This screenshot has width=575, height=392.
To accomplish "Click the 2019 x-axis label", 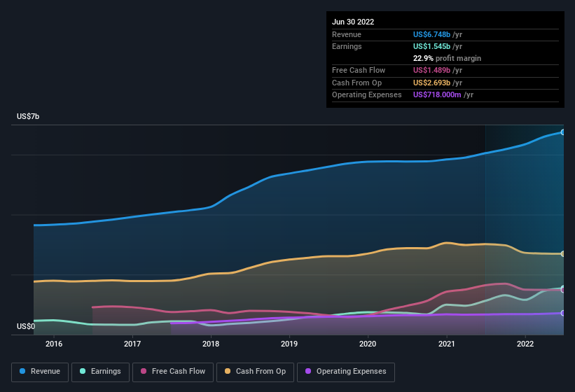I will click(x=289, y=344).
